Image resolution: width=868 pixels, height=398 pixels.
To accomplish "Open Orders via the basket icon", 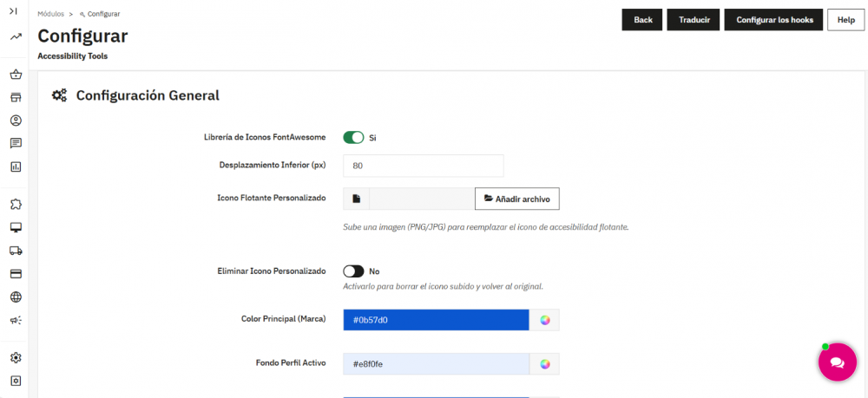I will [15, 75].
